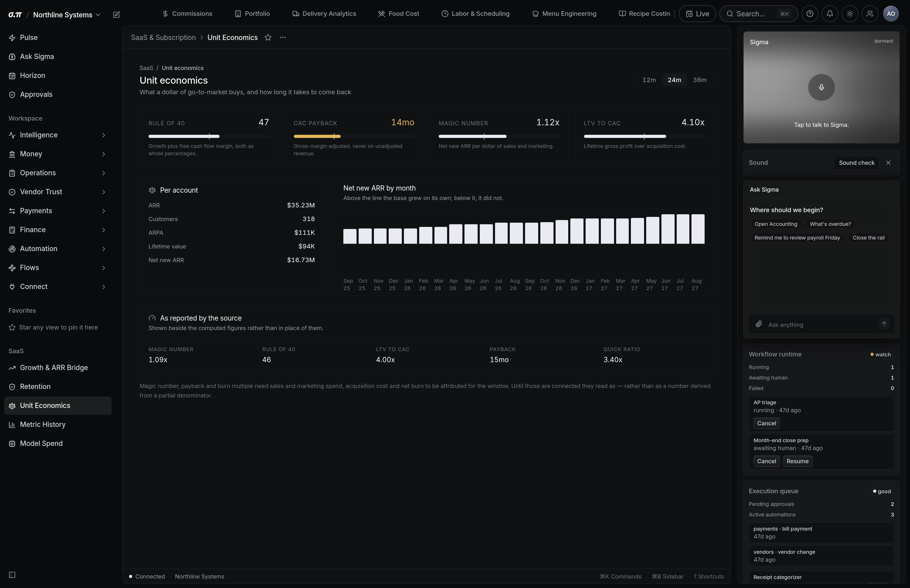Open notifications bell icon
Viewport: 910px width, 588px height.
pyautogui.click(x=830, y=14)
